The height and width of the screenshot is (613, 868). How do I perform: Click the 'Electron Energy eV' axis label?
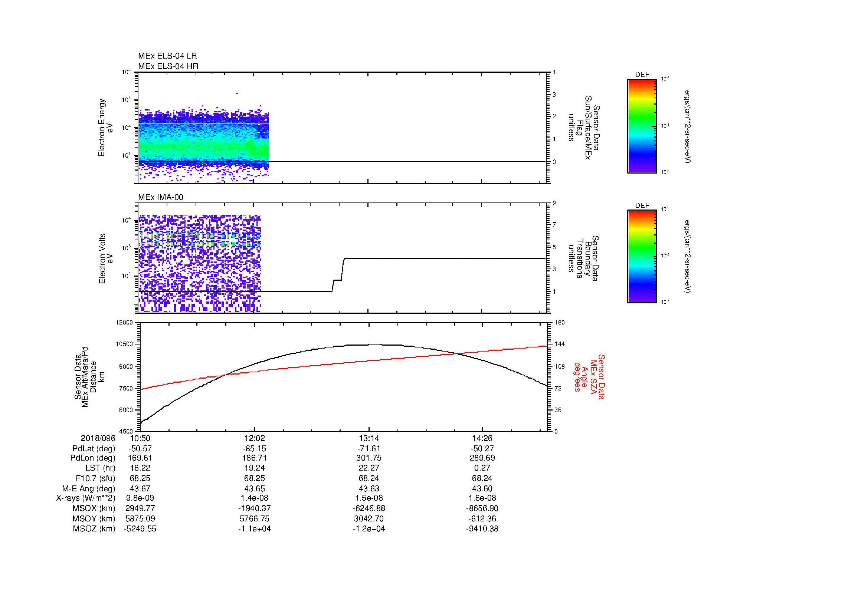click(x=106, y=128)
